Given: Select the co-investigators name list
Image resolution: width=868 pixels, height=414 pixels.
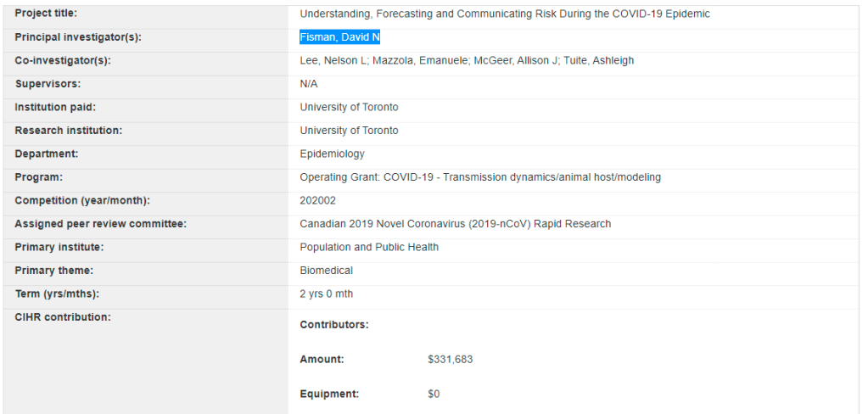Looking at the screenshot, I should [x=467, y=61].
